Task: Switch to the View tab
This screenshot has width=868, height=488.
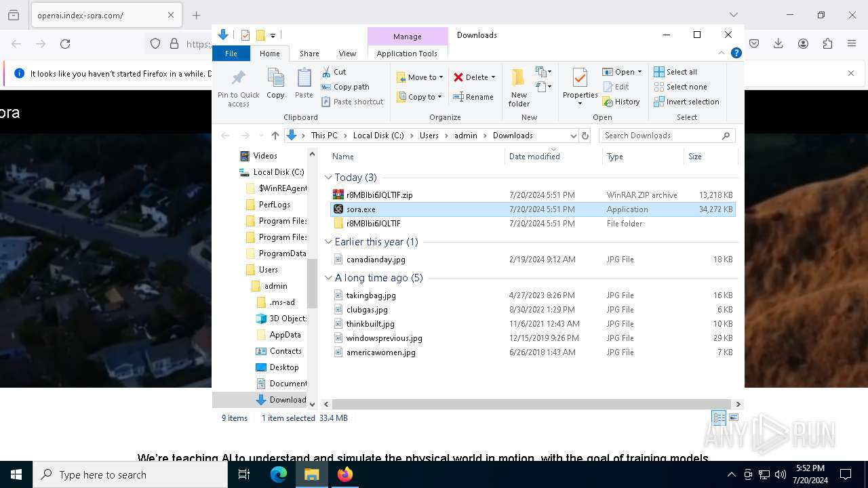Action: coord(347,54)
